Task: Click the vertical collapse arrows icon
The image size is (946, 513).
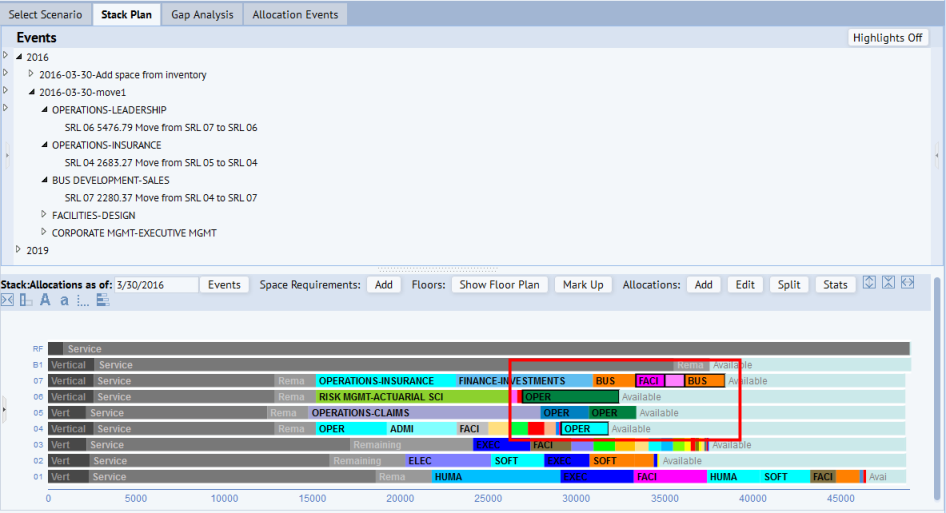Action: (x=888, y=282)
